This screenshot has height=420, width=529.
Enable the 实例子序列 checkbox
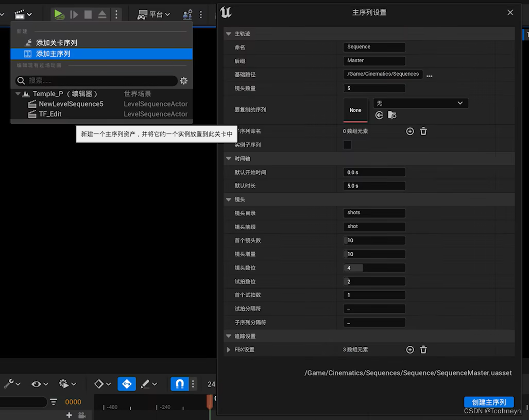[347, 145]
